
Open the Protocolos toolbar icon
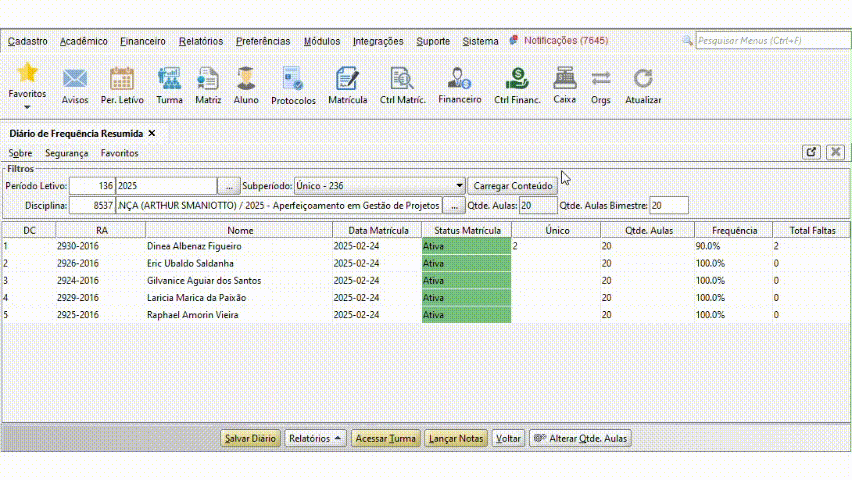coord(293,79)
